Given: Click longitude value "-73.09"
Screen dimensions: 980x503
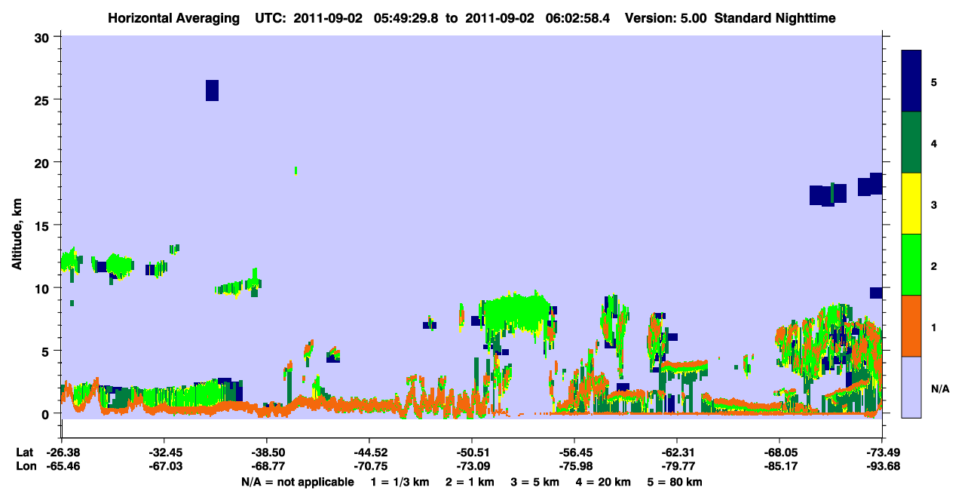Looking at the screenshot, I should pos(471,467).
